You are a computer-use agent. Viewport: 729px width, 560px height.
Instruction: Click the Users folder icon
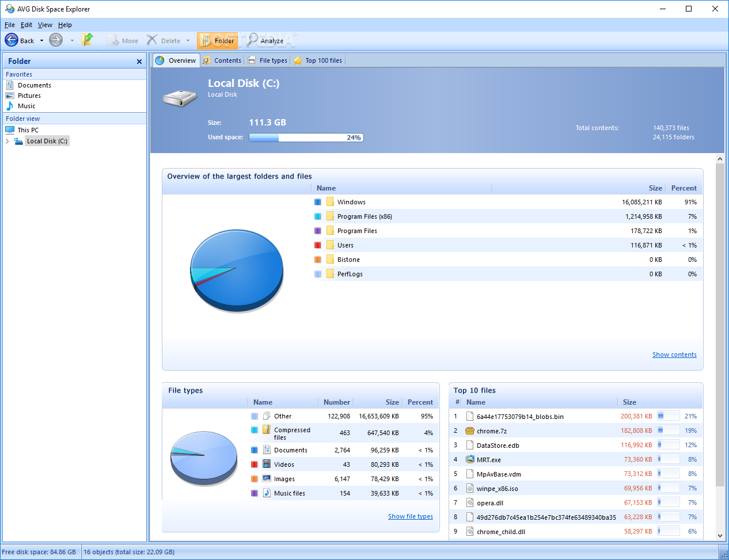330,245
